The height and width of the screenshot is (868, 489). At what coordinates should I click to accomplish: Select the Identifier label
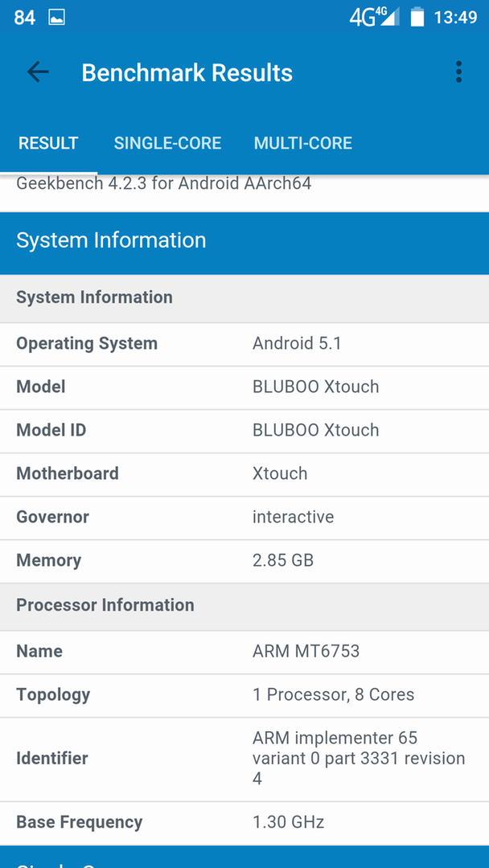52,759
